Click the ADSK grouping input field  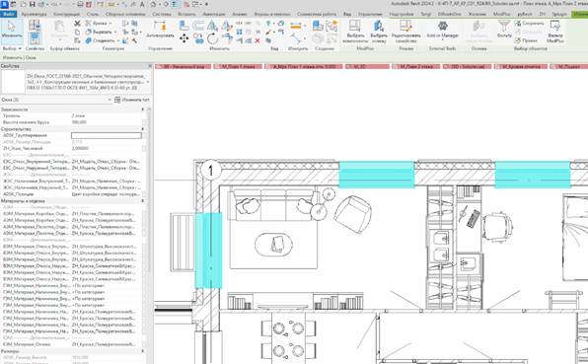pyautogui.click(x=107, y=135)
